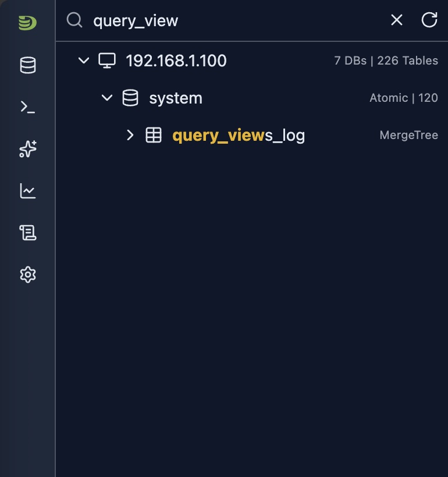Click the database cylinder icon beside system
This screenshot has height=477, width=448.
pyautogui.click(x=131, y=98)
